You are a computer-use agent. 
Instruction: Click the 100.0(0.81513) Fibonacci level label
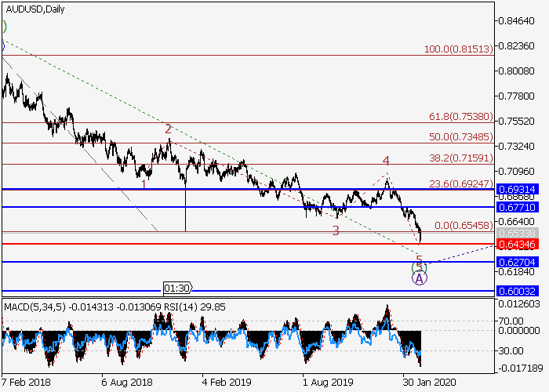(x=458, y=49)
